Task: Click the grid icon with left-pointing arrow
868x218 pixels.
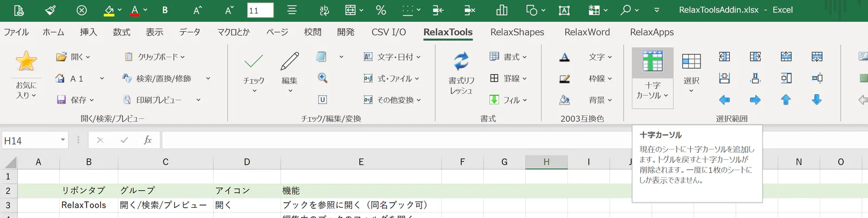Action: click(x=724, y=57)
